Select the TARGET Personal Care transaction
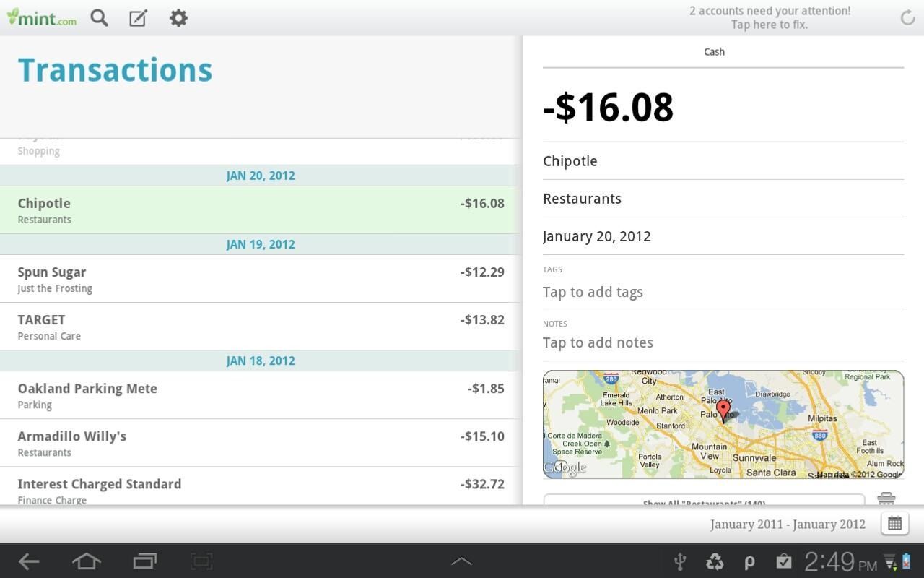 coord(260,327)
